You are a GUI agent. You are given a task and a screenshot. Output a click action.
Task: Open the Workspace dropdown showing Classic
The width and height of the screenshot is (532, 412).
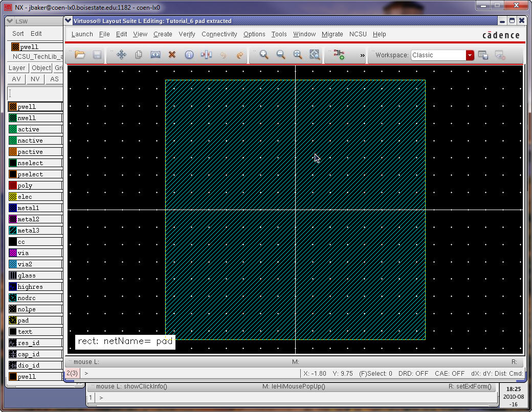(x=470, y=55)
